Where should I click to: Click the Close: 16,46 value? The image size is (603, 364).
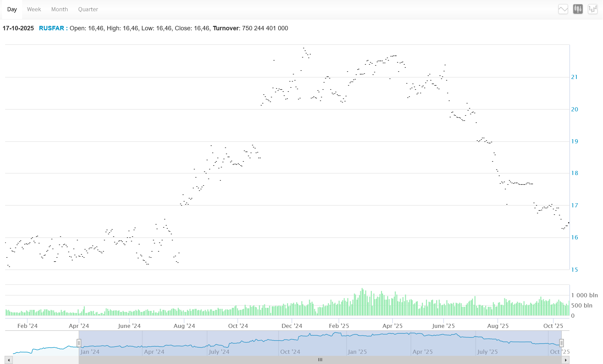click(x=192, y=28)
